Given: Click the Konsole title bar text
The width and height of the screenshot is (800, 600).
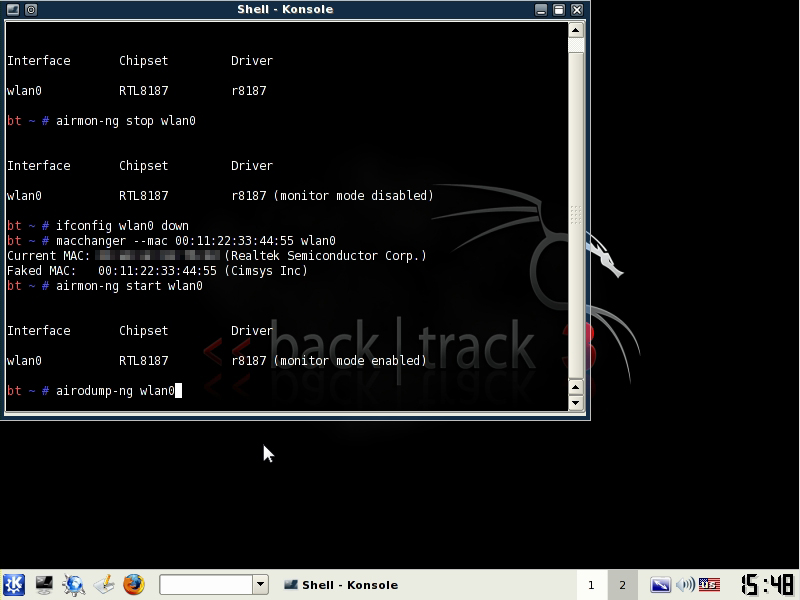Looking at the screenshot, I should point(285,9).
